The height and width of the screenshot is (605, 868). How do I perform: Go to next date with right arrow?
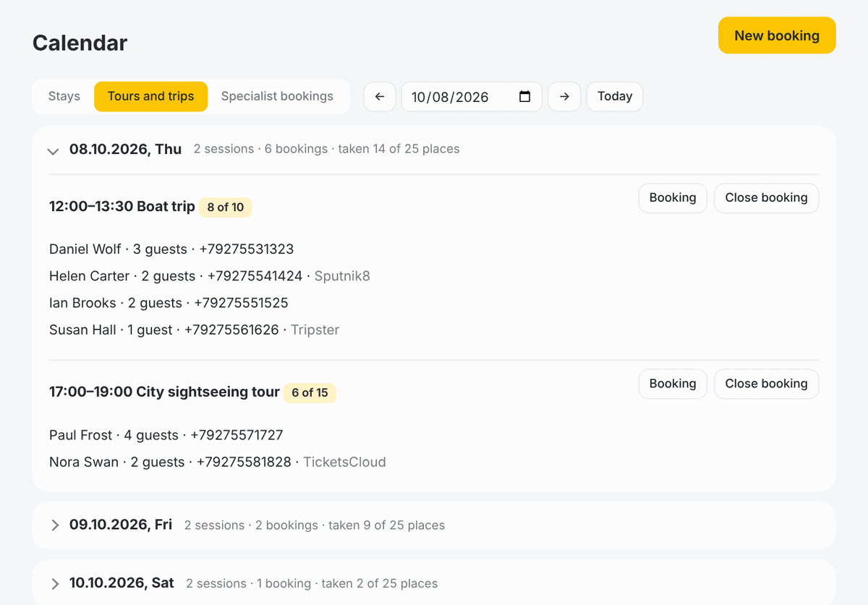(x=564, y=97)
